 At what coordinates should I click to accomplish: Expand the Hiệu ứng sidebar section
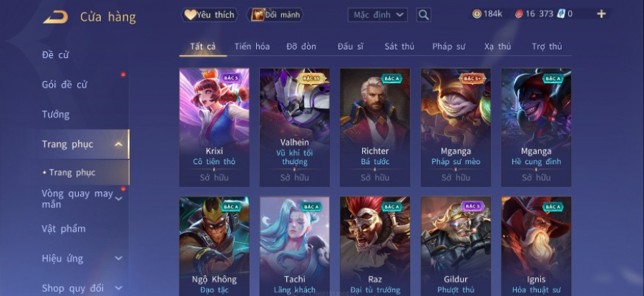tap(118, 258)
